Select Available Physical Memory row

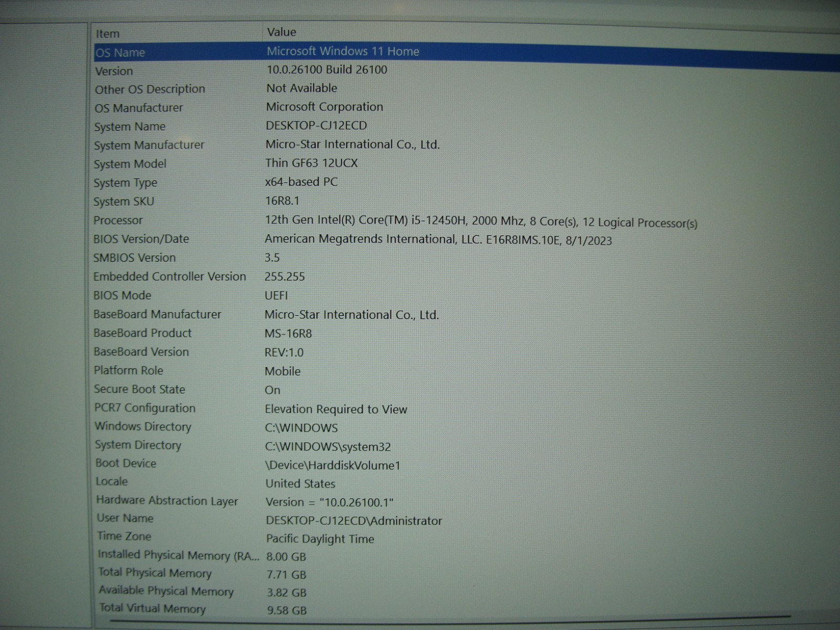166,591
